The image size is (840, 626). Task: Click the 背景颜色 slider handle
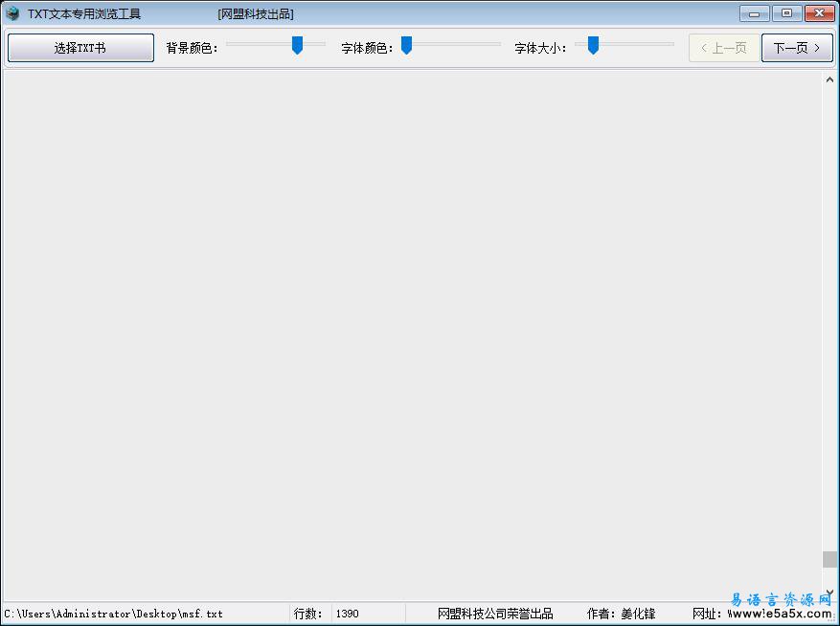coord(297,45)
